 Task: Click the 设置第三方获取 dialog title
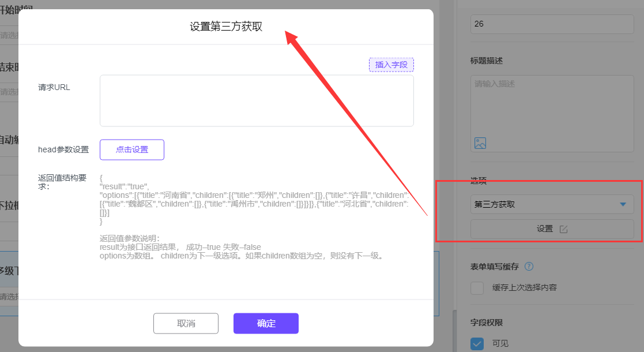point(226,27)
